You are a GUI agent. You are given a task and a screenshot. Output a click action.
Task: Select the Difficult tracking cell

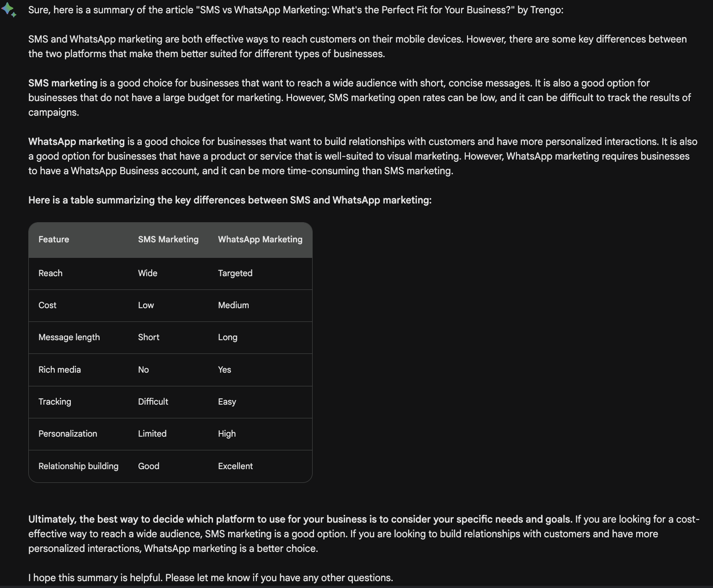tap(153, 402)
